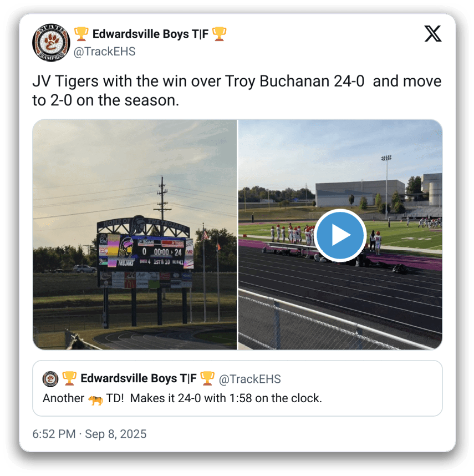Open the small avatar in the quoted tweet

click(x=50, y=378)
